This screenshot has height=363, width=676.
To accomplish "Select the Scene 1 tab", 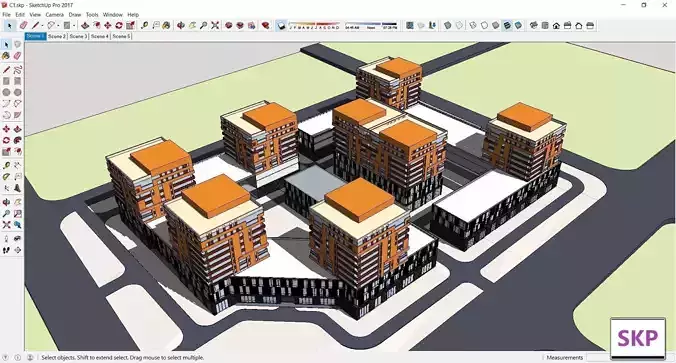I will tap(35, 37).
